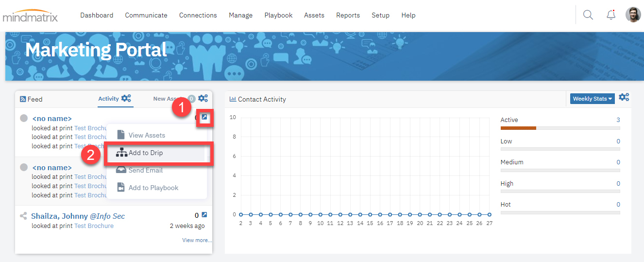Switch to the Activity tab
644x262 pixels.
108,99
